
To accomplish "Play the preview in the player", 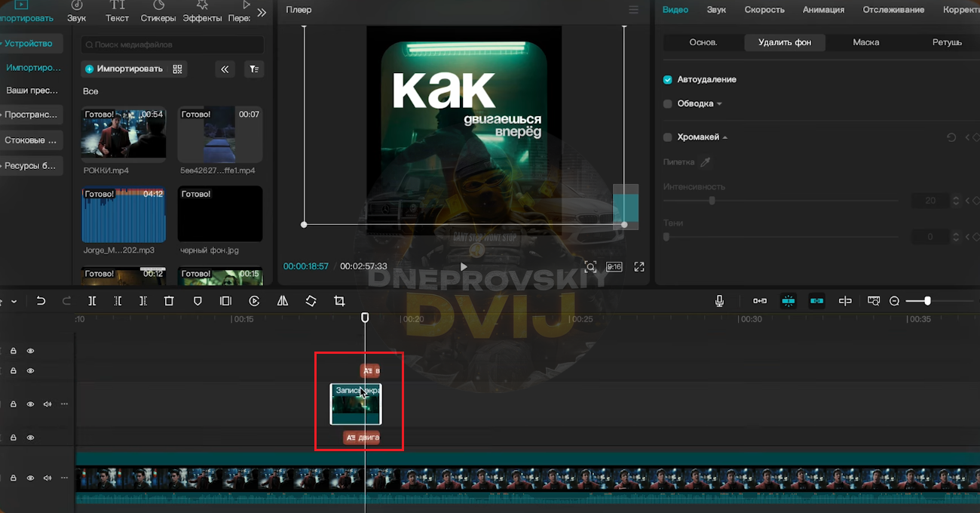I will pos(464,266).
